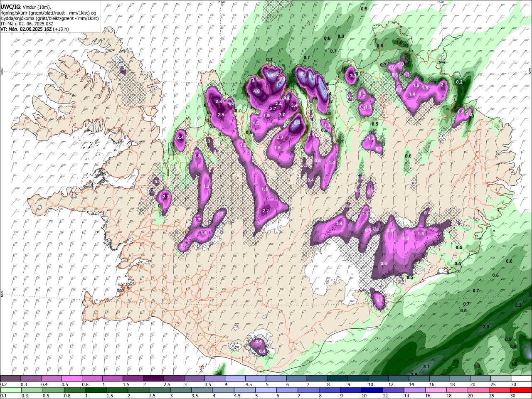Click the '5.3' snowfall value on the map
This screenshot has height=399, width=532.
click(297, 122)
